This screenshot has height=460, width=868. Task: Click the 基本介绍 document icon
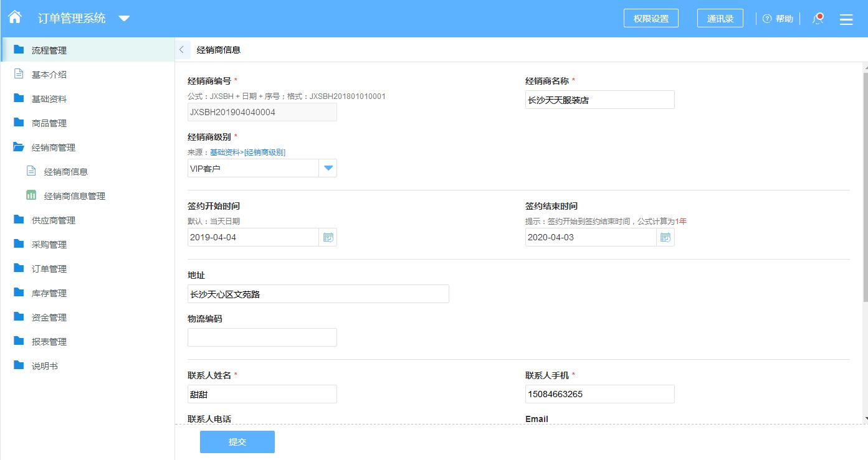[19, 74]
